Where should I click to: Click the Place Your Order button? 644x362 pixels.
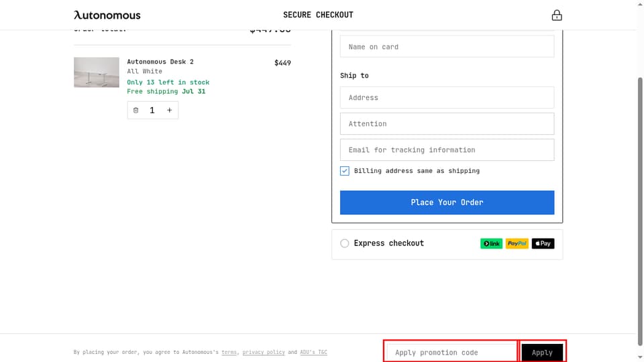(x=447, y=202)
